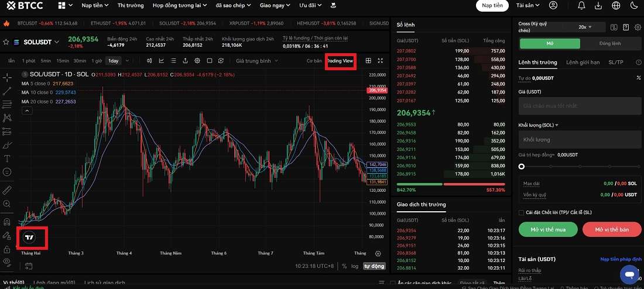Image resolution: width=644 pixels, height=289 pixels.
Task: Select the crosshair cursor tool
Action: pos(7,78)
